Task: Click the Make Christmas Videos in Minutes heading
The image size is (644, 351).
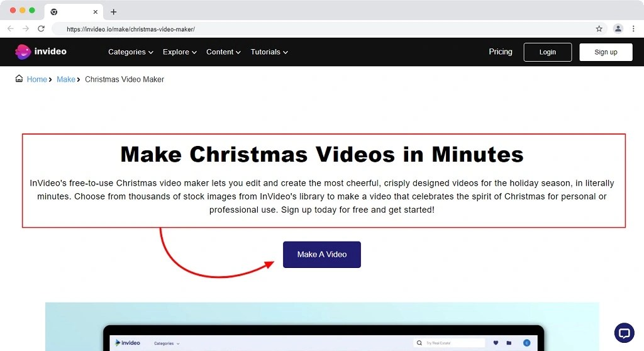Action: pos(322,155)
